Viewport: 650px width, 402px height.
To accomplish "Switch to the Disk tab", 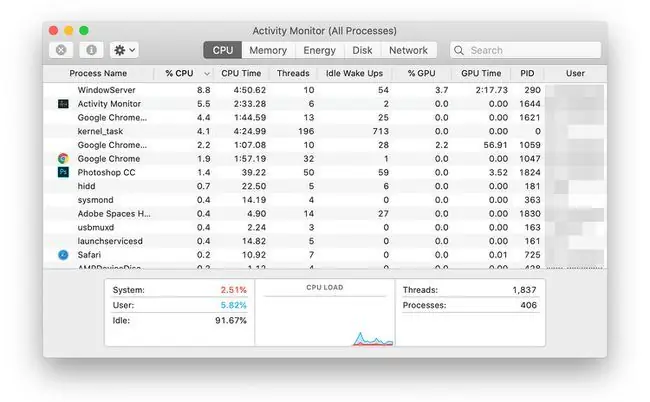I will point(362,50).
